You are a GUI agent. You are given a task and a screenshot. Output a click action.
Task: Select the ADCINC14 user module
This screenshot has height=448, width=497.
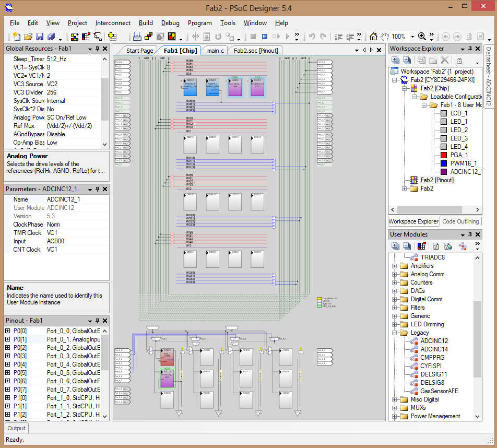click(434, 349)
